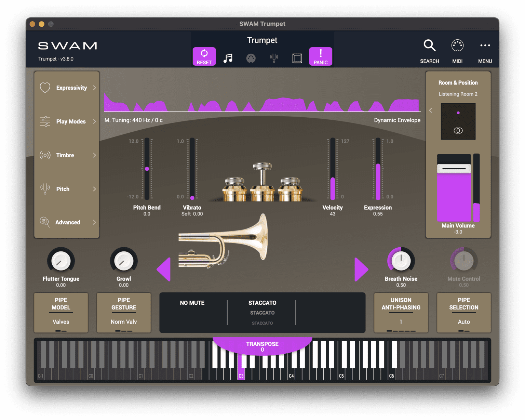Click the tuning fork icon in the toolbar
This screenshot has width=525, height=420.
pos(274,58)
